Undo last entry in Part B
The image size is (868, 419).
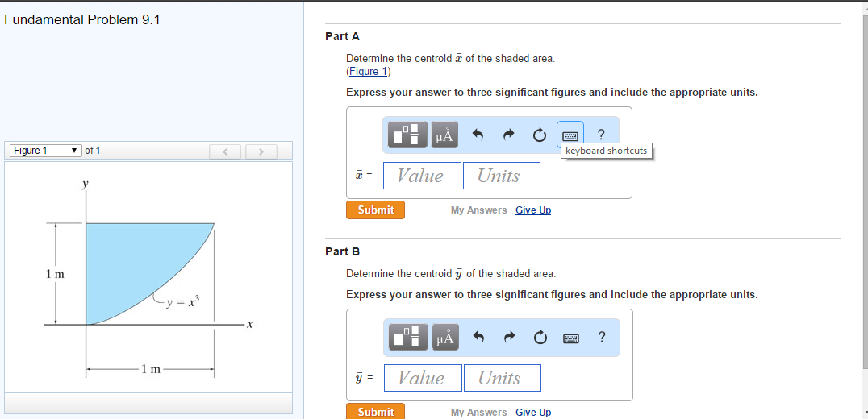pyautogui.click(x=480, y=337)
